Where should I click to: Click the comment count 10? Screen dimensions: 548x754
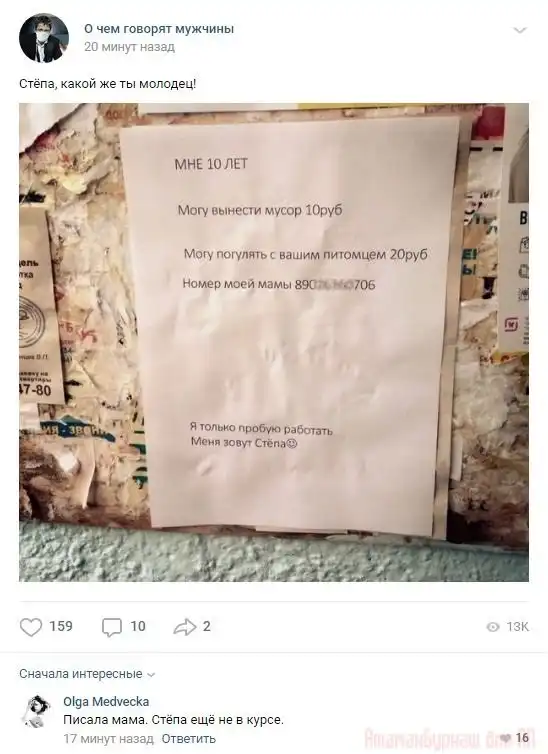137,626
